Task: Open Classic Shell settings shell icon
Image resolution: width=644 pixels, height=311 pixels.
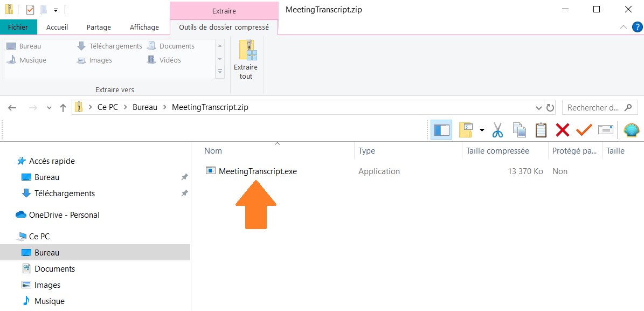Action: 632,130
